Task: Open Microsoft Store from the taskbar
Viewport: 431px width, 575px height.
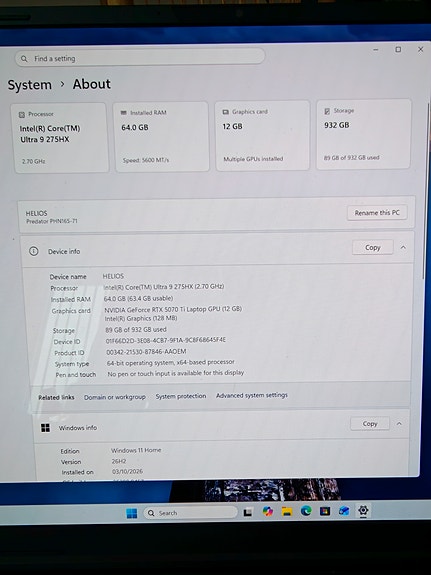Action: pyautogui.click(x=325, y=511)
